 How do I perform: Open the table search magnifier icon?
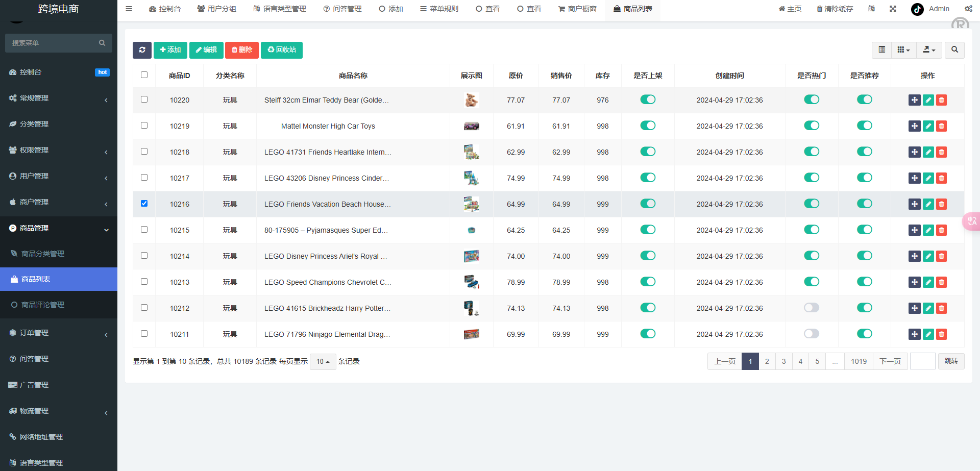[954, 50]
